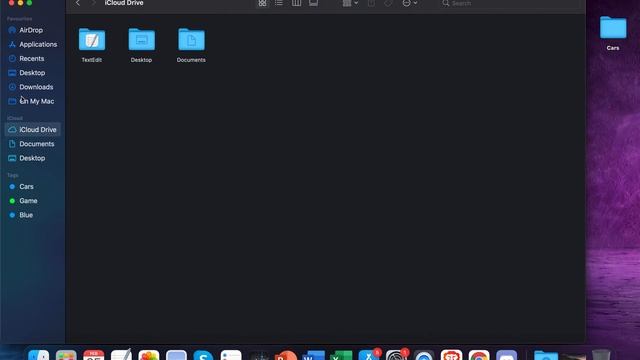Open Calendar from the Dock
The height and width of the screenshot is (360, 640).
point(93,355)
